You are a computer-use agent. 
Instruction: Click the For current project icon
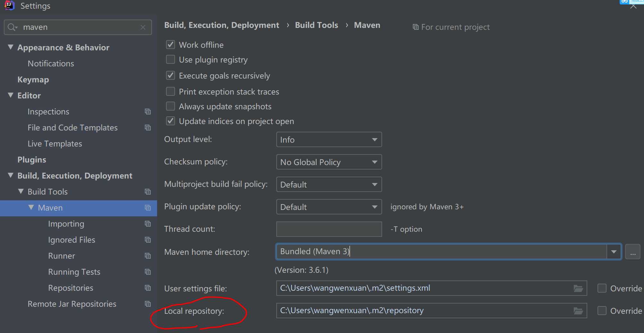pos(415,27)
